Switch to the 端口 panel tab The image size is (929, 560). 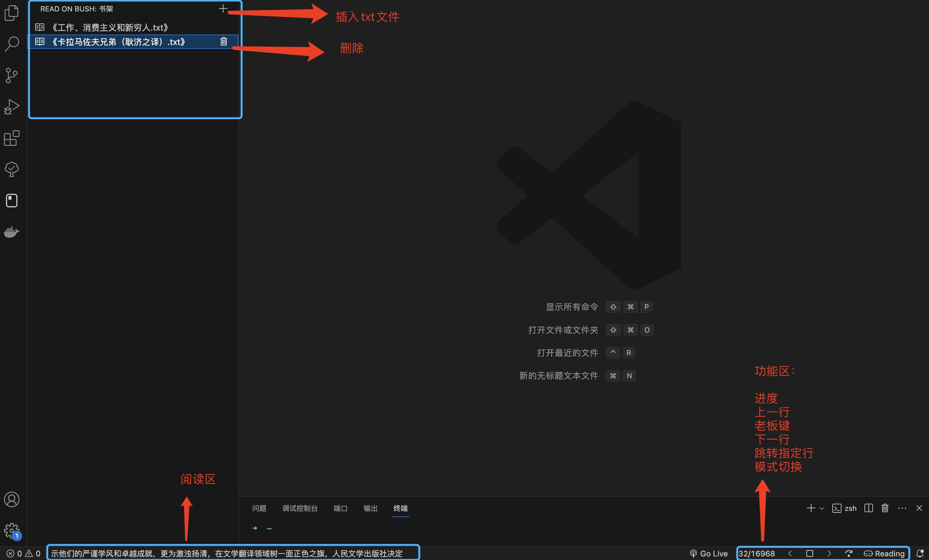[x=340, y=508]
